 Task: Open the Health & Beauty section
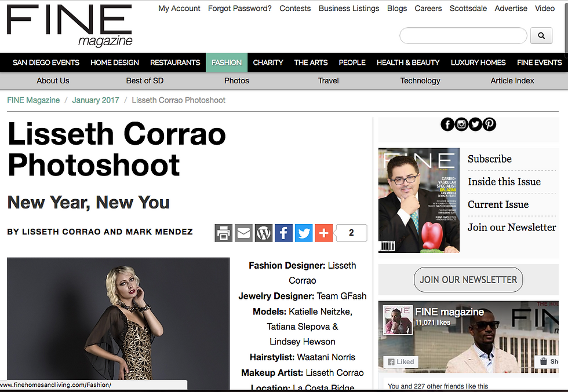408,63
